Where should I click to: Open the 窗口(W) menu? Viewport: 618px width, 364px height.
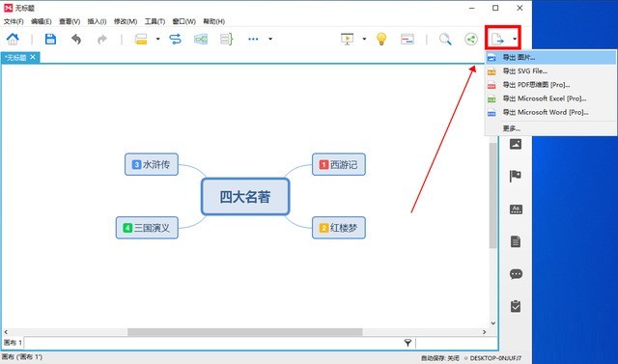tap(183, 21)
